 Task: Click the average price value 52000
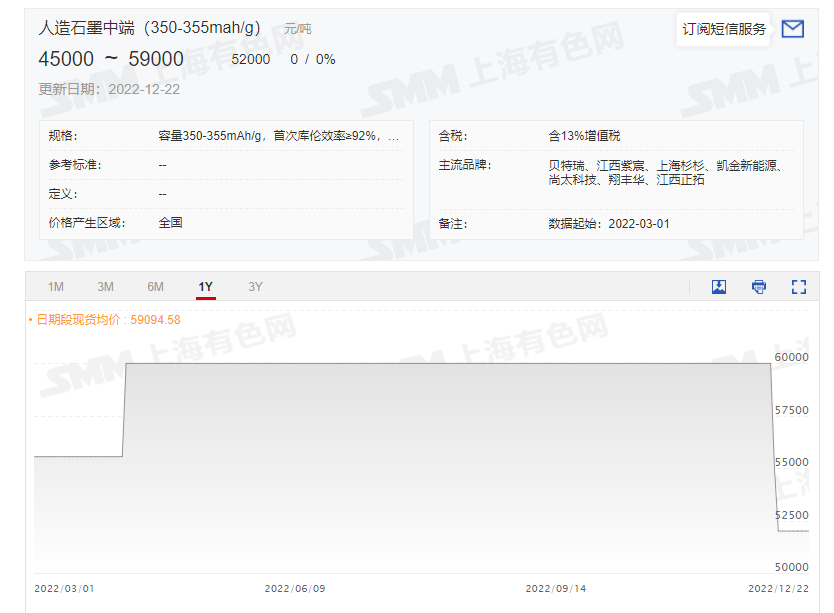pyautogui.click(x=251, y=60)
